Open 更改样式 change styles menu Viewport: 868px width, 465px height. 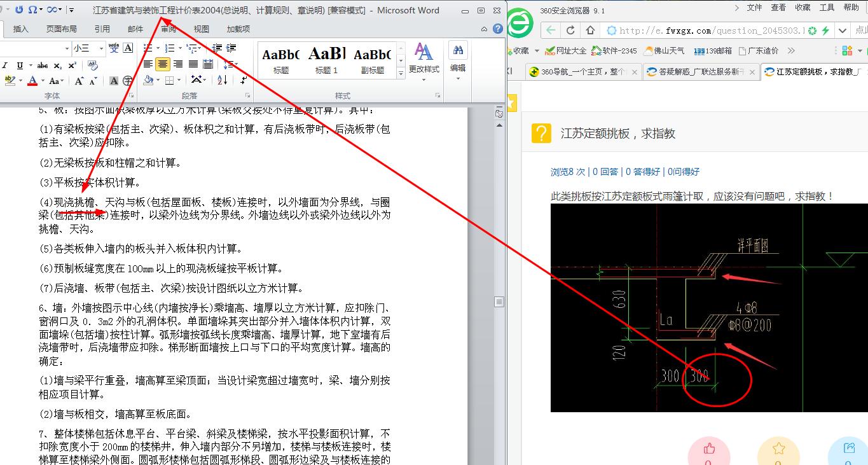coord(424,64)
